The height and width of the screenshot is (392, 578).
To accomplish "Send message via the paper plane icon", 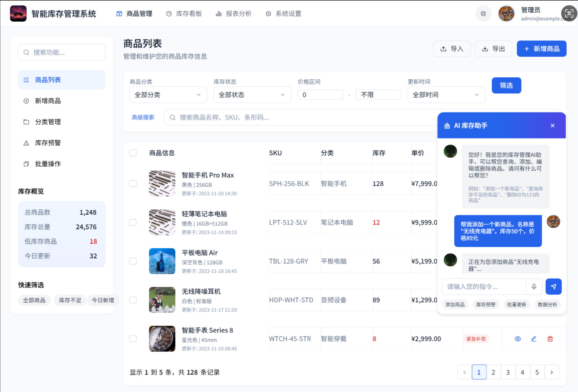I will click(x=554, y=286).
